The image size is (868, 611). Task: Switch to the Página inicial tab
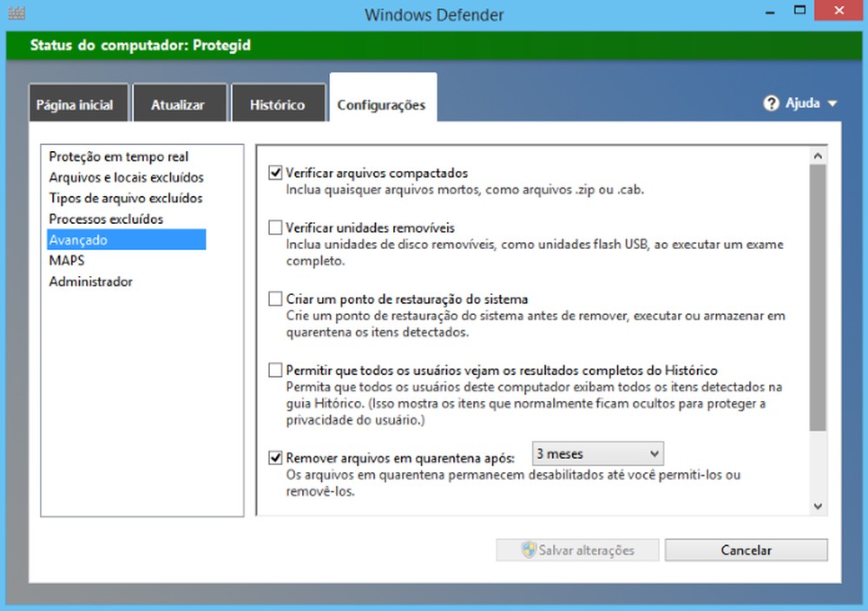(78, 102)
